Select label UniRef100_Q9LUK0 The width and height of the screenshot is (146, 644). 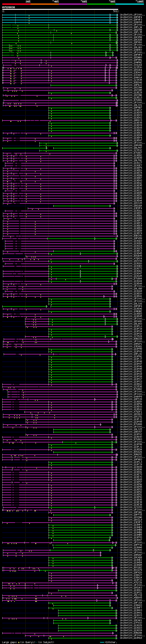[x=131, y=47]
